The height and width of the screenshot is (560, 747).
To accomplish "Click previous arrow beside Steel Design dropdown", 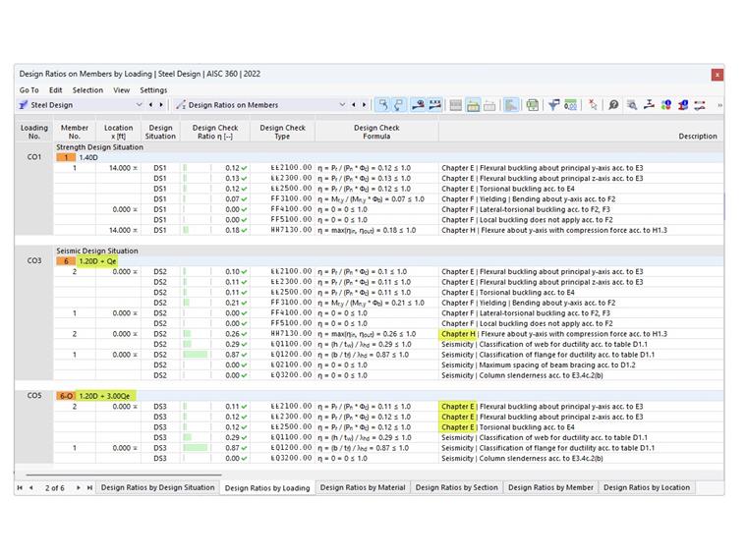I will 150,105.
